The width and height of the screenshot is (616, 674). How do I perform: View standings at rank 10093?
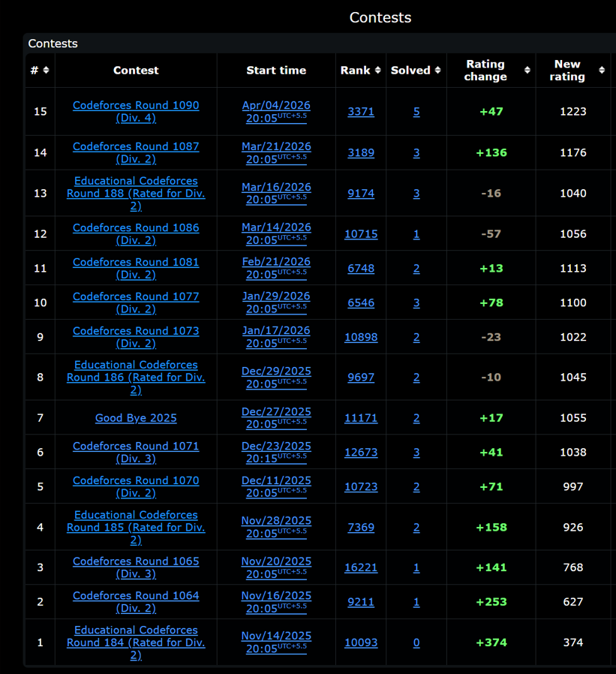[361, 642]
